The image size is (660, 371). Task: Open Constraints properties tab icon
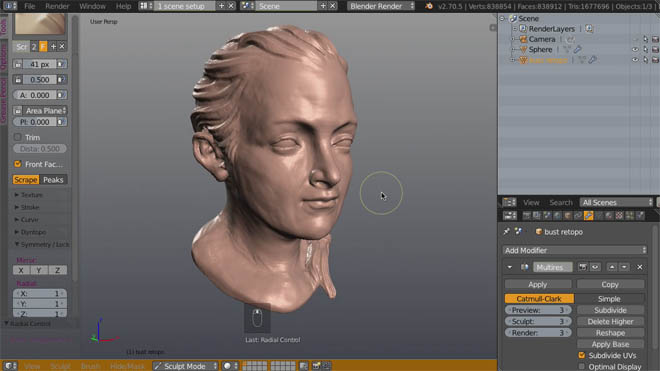click(578, 216)
